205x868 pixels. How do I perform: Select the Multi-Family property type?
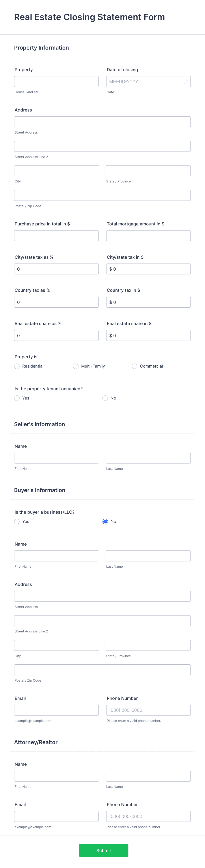76,366
